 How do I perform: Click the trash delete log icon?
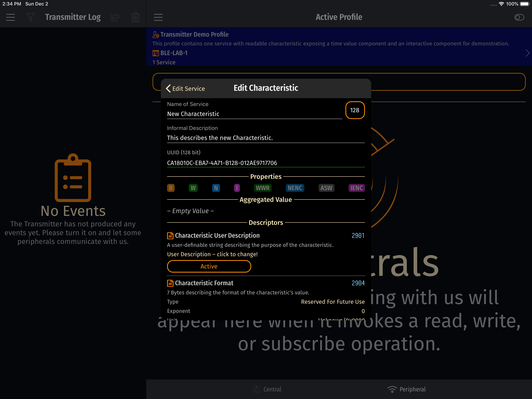tap(135, 17)
